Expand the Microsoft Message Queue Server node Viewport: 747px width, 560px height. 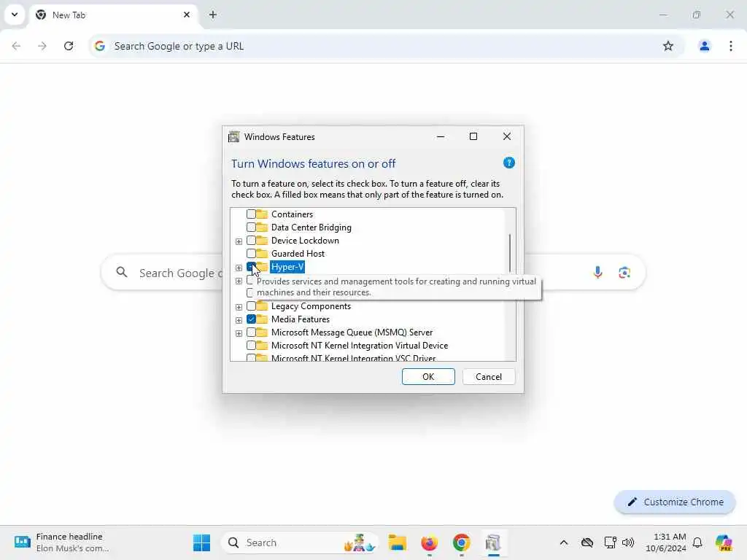(x=239, y=333)
